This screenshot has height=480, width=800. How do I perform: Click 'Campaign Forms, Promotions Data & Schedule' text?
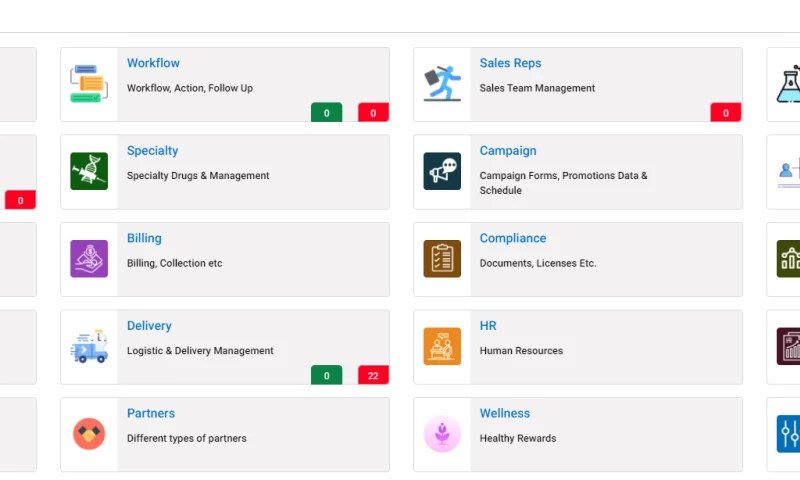point(563,183)
